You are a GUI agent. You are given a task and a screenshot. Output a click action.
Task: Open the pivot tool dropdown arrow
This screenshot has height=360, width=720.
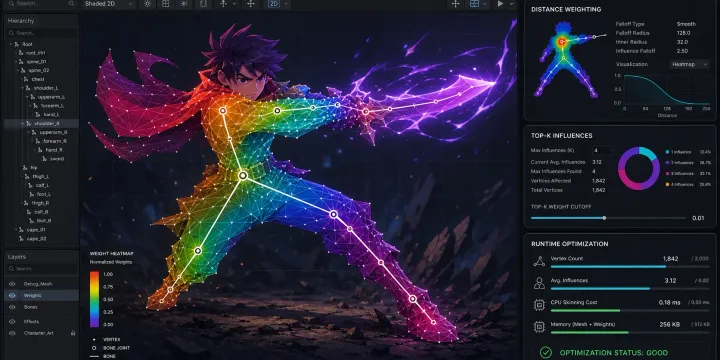coord(234,4)
